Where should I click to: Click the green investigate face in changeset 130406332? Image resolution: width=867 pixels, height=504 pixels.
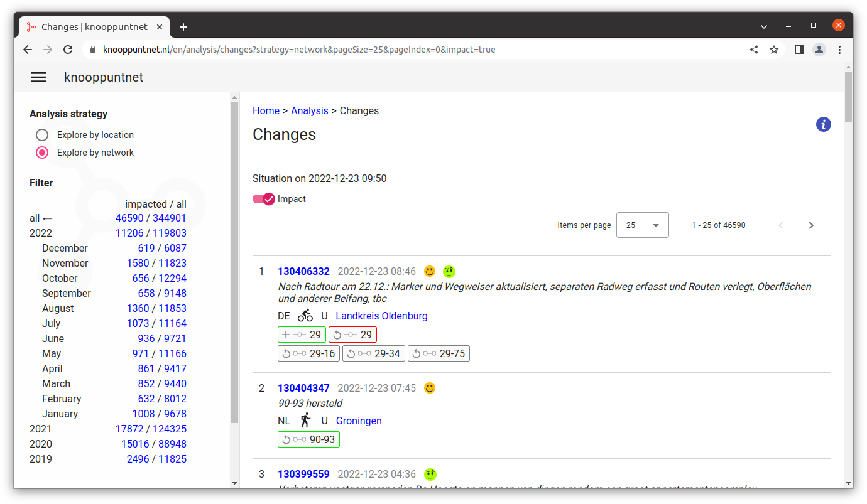(x=449, y=271)
